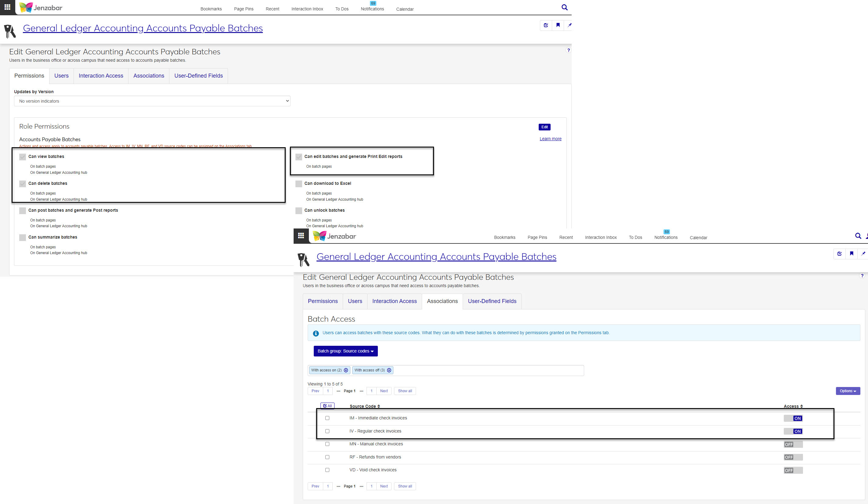The image size is (868, 504).
Task: Toggle access for IM - Immediate check invoices
Action: (x=793, y=418)
